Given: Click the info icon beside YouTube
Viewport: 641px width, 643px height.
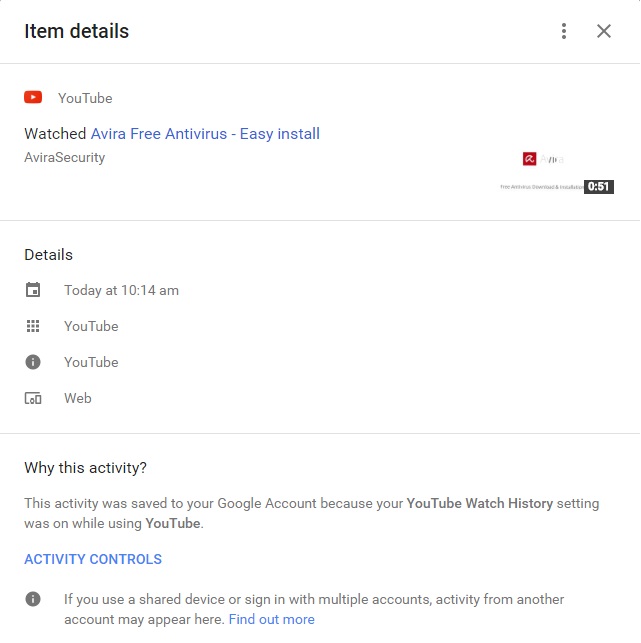Looking at the screenshot, I should coord(33,362).
